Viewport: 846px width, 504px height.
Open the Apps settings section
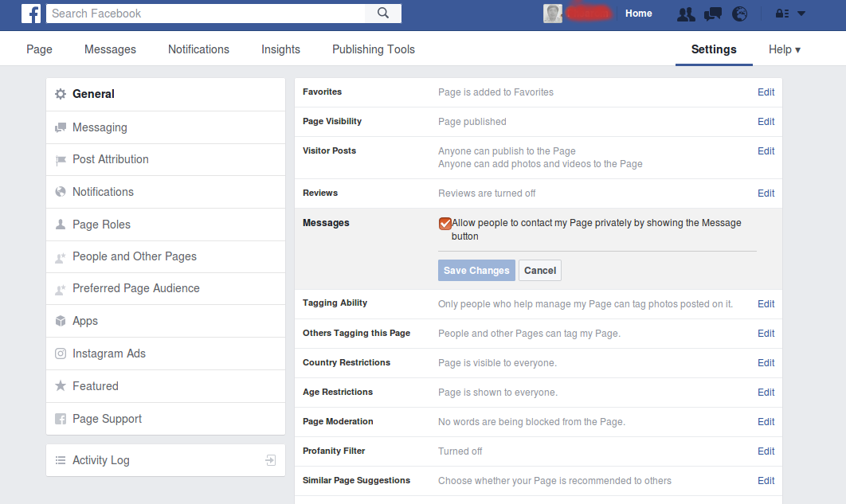166,321
